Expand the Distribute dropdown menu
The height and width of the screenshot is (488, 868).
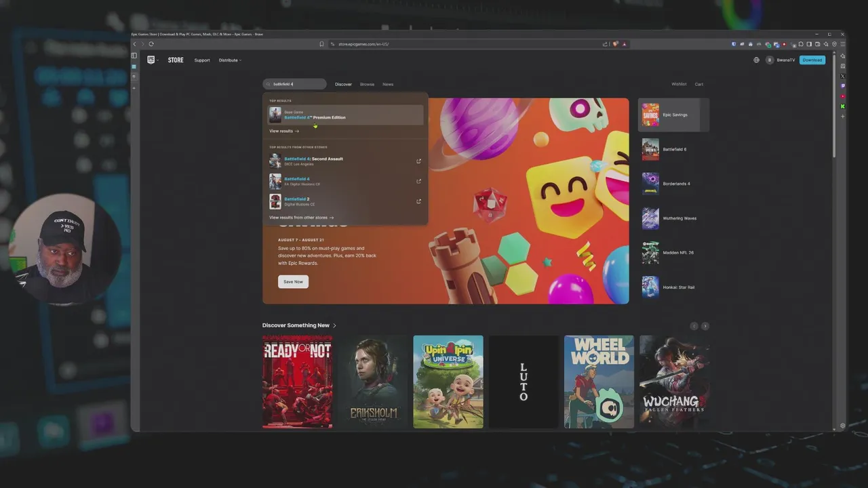(x=230, y=60)
